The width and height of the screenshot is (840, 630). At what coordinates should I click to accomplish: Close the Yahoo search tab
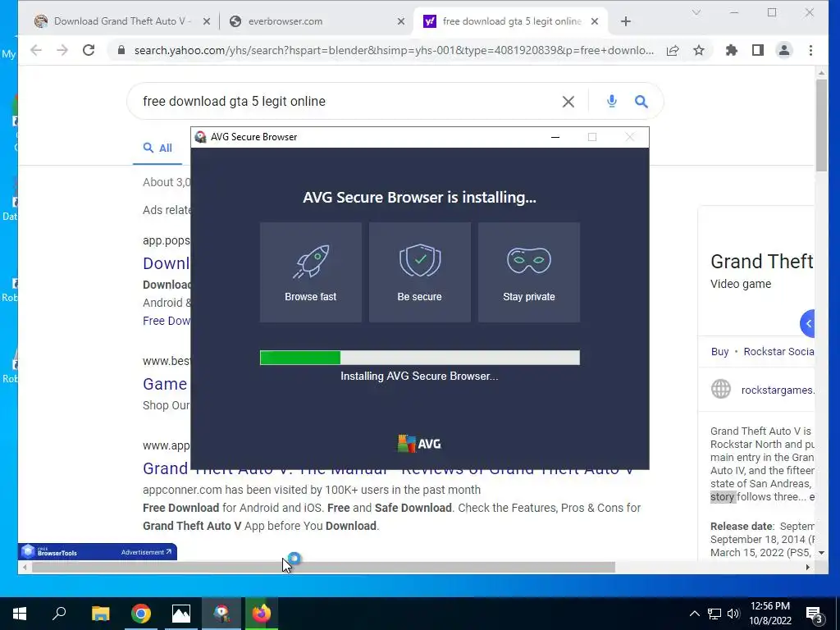(x=595, y=21)
